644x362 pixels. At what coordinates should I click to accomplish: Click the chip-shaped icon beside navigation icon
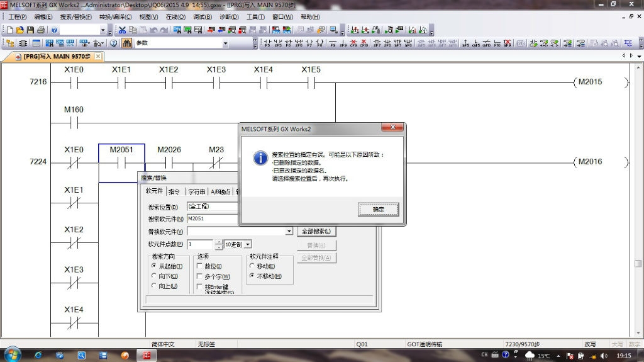click(x=23, y=43)
